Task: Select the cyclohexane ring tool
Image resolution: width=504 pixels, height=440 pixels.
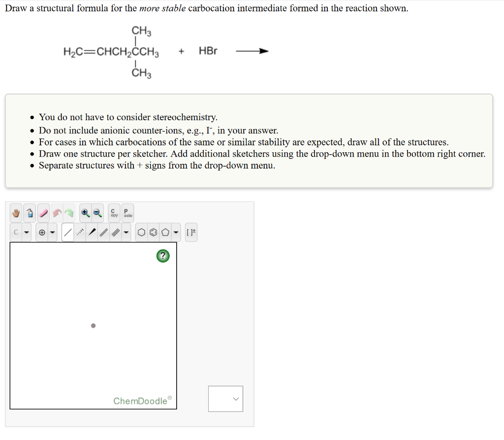Action: pyautogui.click(x=141, y=232)
